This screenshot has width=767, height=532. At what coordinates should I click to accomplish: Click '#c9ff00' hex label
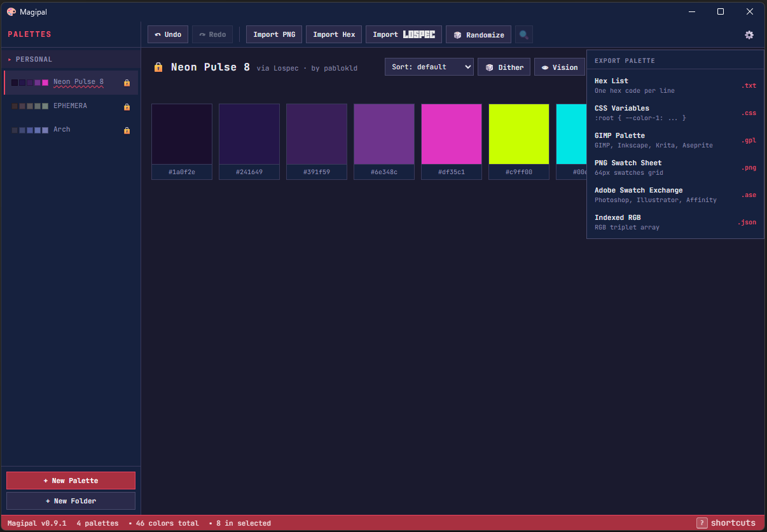(519, 172)
